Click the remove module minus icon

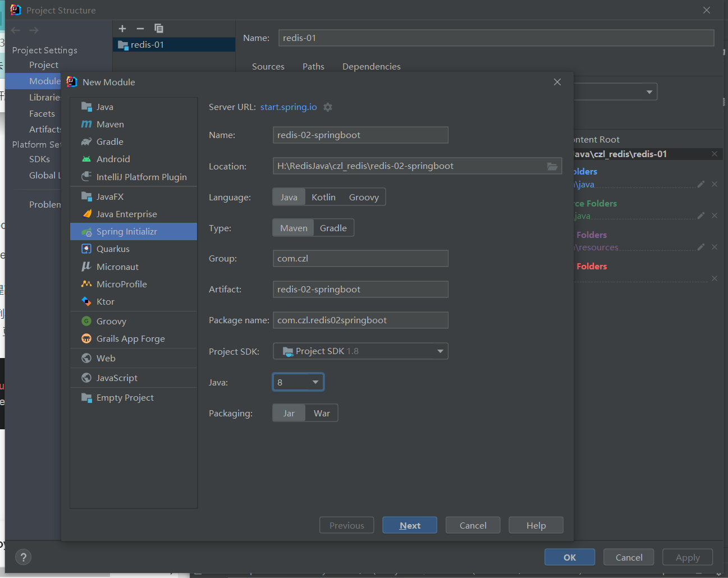tap(140, 29)
